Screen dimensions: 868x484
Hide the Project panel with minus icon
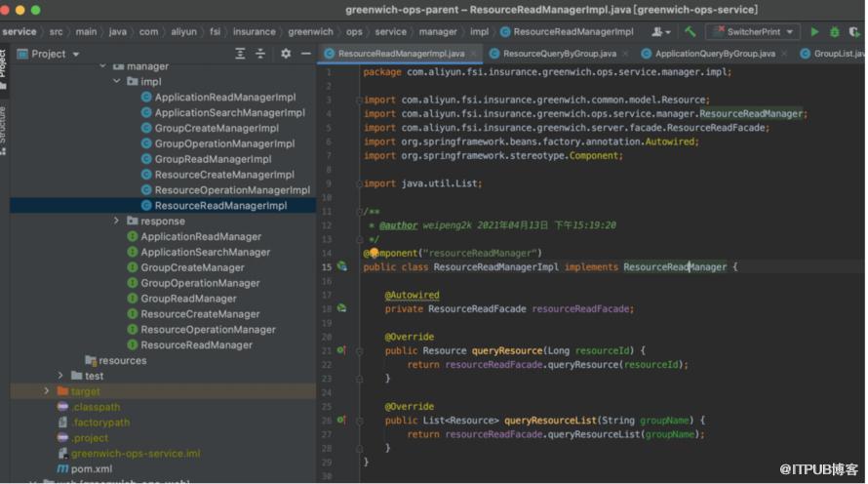[x=305, y=54]
